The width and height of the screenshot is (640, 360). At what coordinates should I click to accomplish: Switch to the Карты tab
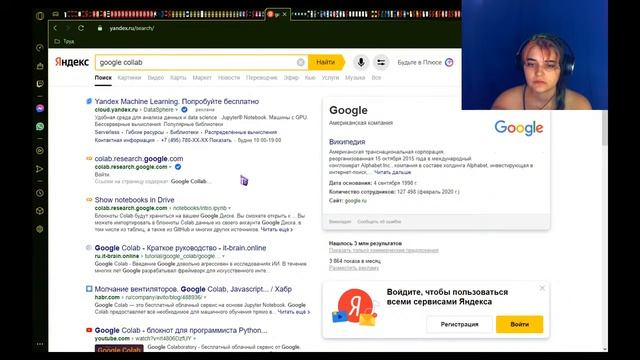click(x=178, y=78)
